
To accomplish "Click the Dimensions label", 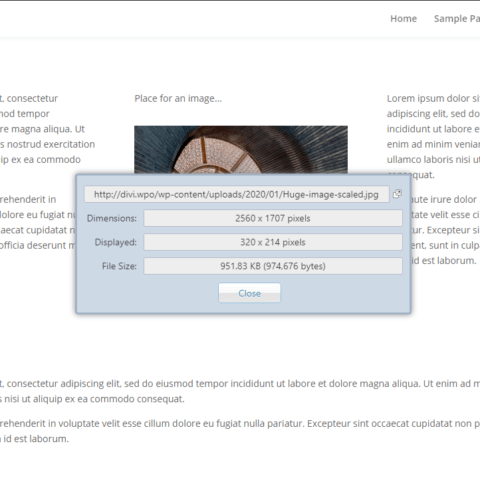I will tap(112, 218).
